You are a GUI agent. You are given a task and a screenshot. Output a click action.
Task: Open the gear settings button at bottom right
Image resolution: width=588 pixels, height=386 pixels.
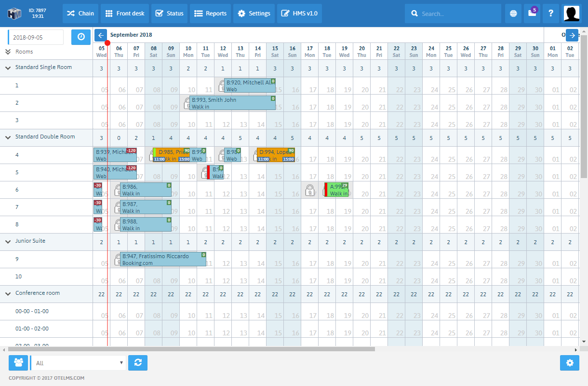(x=569, y=363)
